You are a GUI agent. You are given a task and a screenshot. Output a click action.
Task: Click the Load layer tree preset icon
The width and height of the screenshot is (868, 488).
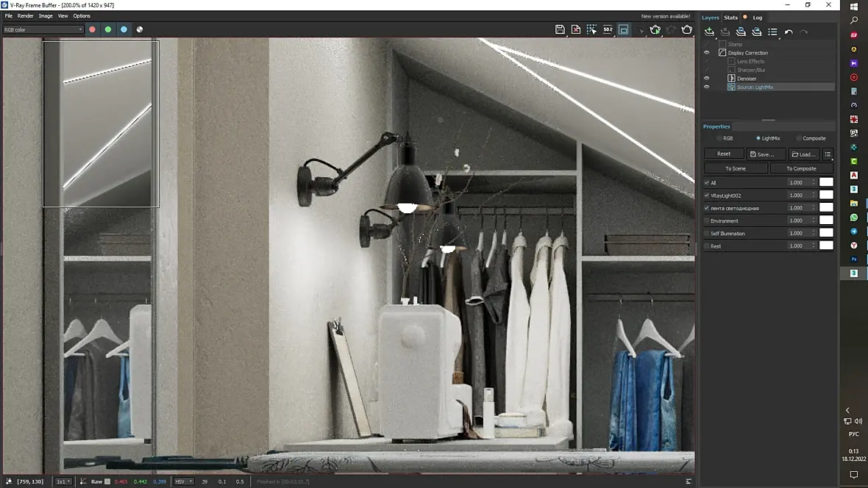[x=757, y=32]
